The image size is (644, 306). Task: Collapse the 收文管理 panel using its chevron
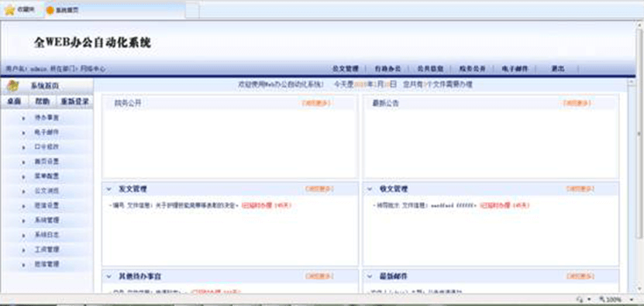(370, 189)
